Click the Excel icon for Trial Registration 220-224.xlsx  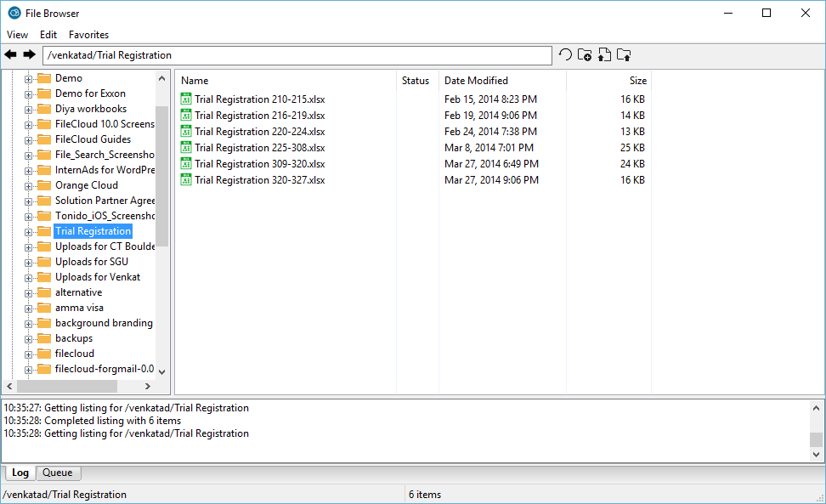(x=186, y=131)
